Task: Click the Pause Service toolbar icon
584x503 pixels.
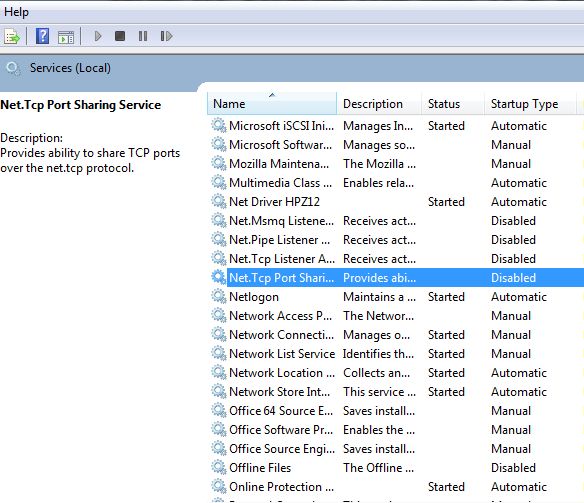Action: click(143, 36)
